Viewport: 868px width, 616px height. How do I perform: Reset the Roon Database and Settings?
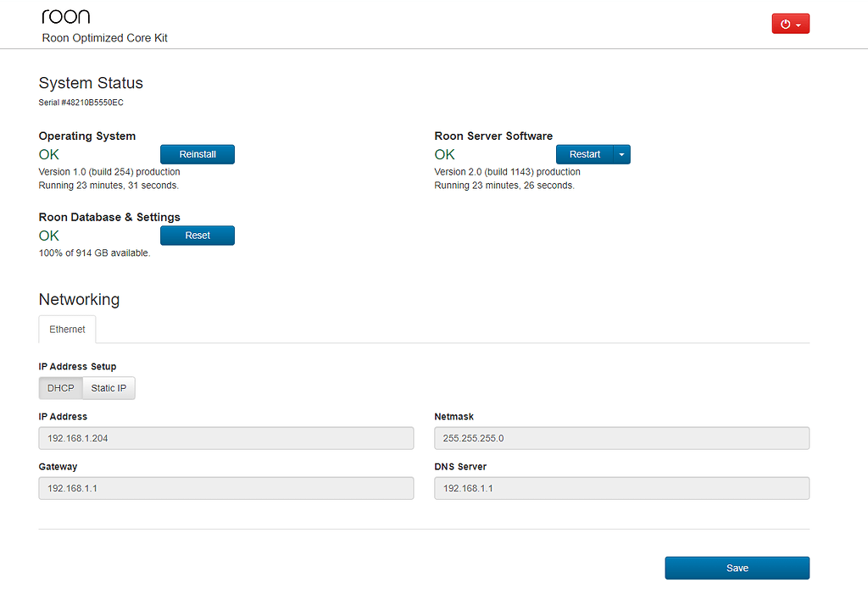(197, 235)
